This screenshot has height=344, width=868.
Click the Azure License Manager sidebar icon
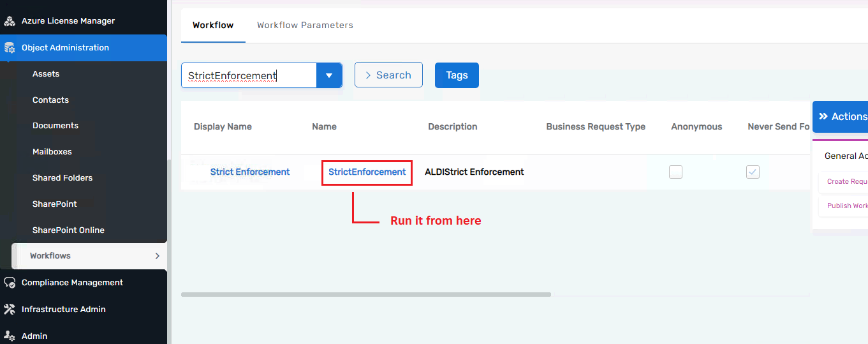click(x=10, y=21)
